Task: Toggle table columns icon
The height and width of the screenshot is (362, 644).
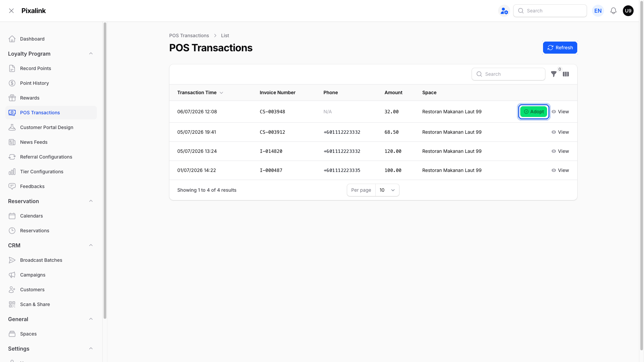Action: coord(566,74)
